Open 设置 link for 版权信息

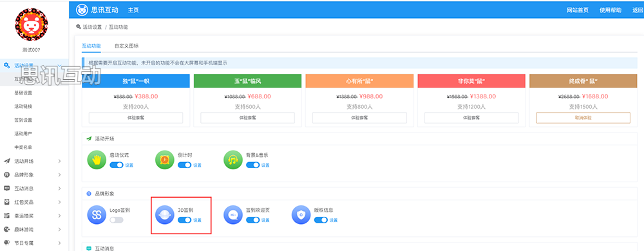334,221
